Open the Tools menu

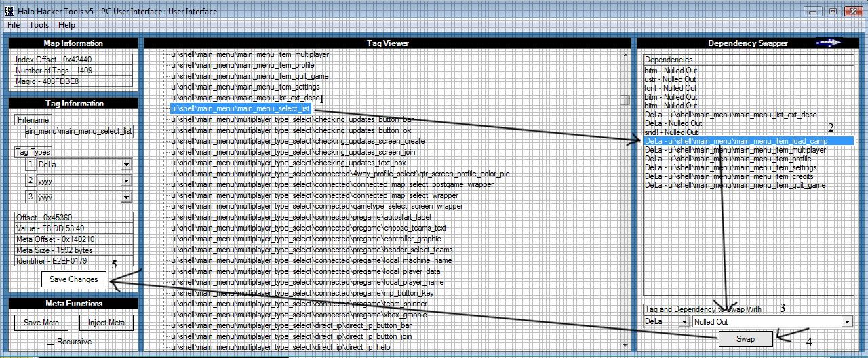(x=39, y=25)
